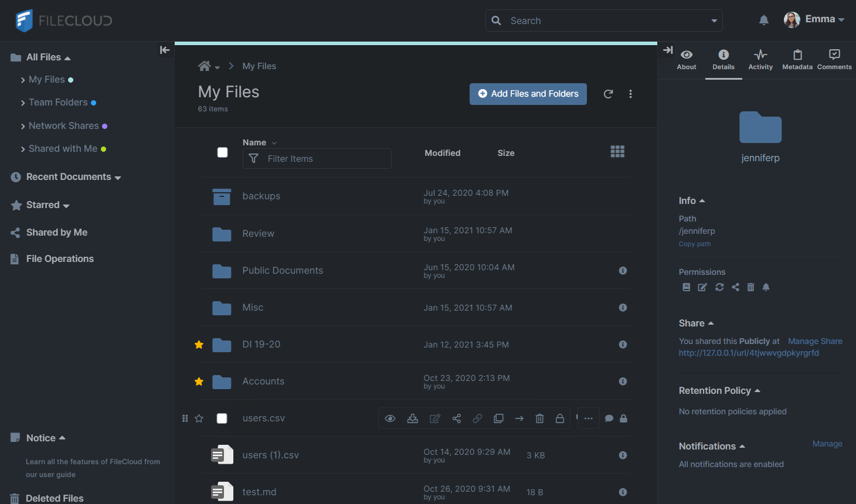Preview users.csv with the eye icon

coord(390,418)
